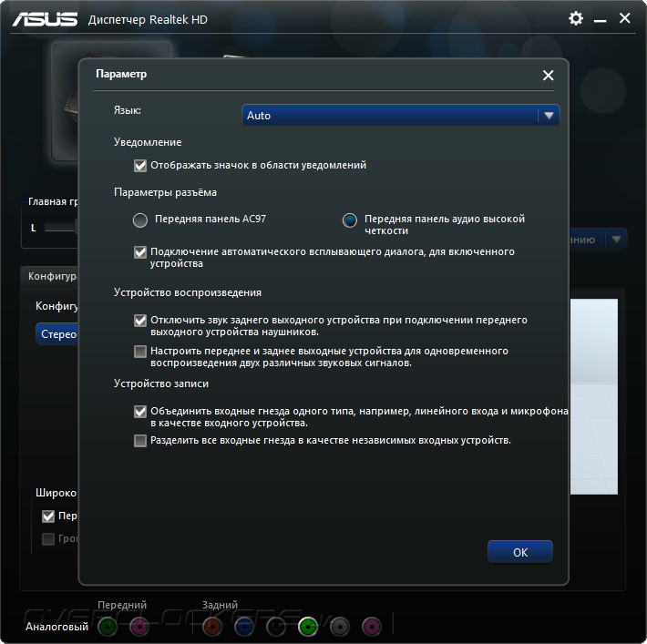
Task: Close the Realtek HD manager window
Action: click(625, 18)
